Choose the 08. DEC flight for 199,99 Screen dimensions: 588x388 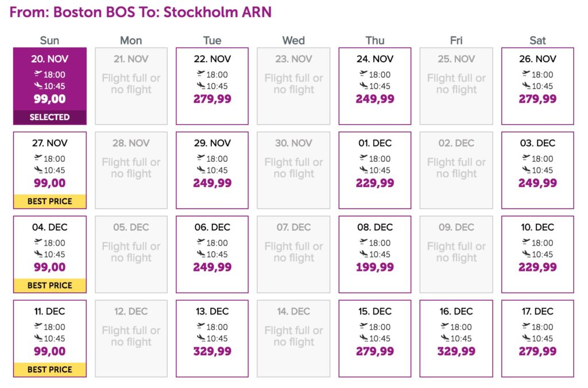click(375, 254)
